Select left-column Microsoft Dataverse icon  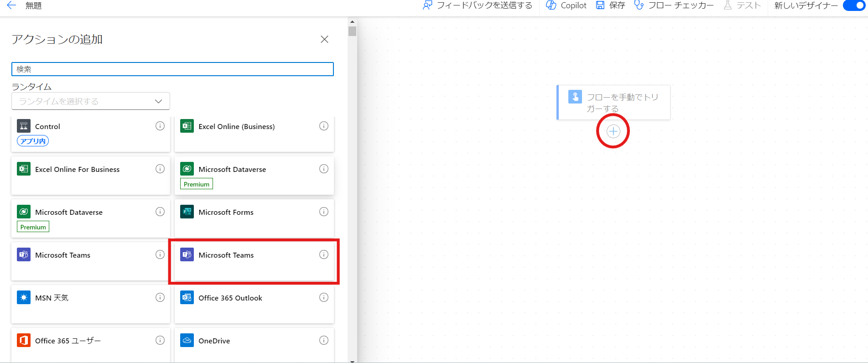24,212
